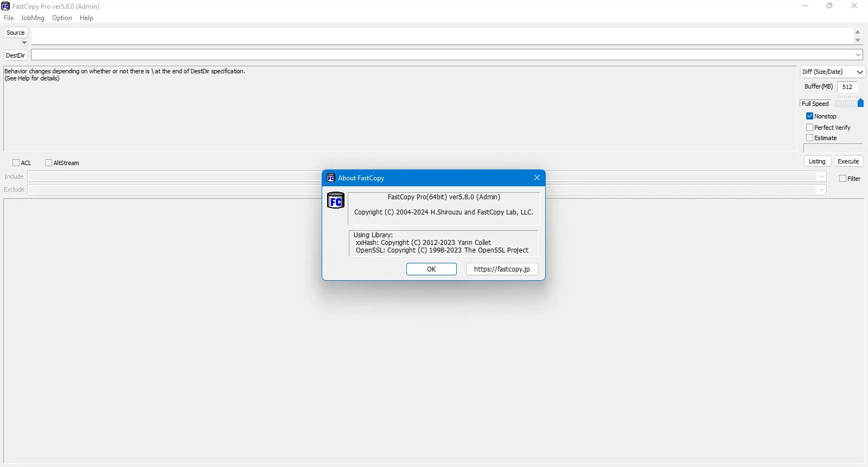868x467 pixels.
Task: Expand the Include filter dropdown arrow
Action: (x=821, y=176)
